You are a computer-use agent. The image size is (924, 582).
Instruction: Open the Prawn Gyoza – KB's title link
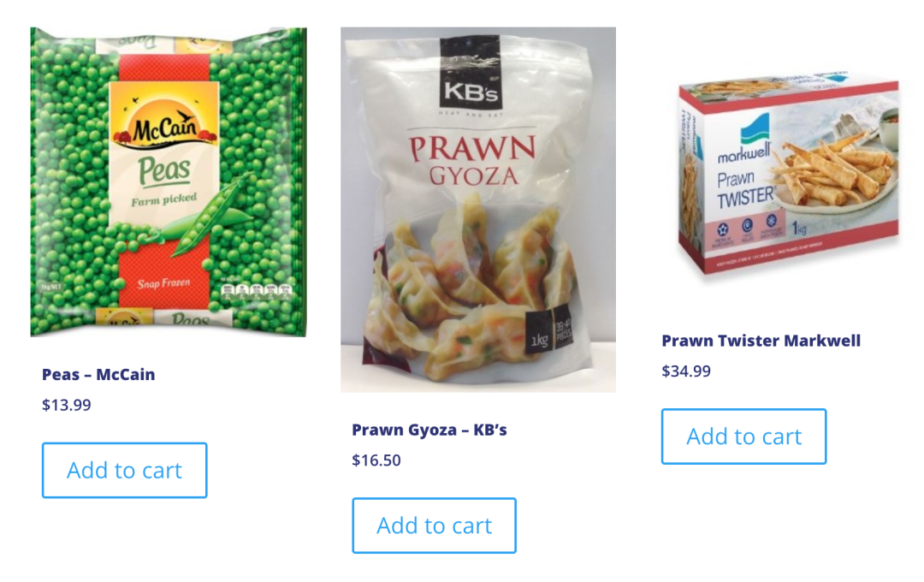point(429,430)
